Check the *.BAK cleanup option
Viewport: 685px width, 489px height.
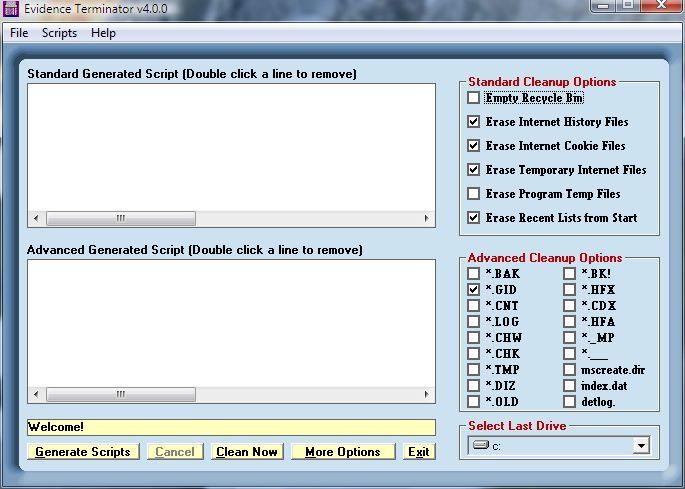tap(474, 274)
